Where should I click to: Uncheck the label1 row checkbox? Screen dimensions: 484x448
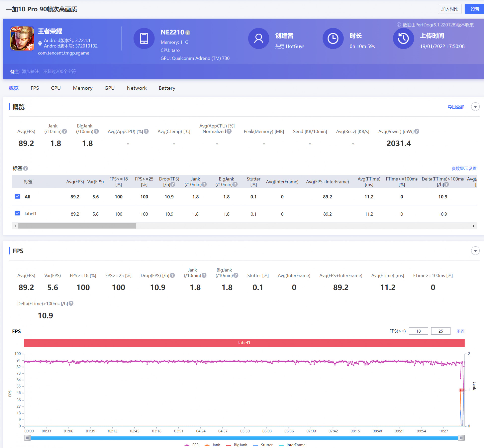coord(17,213)
